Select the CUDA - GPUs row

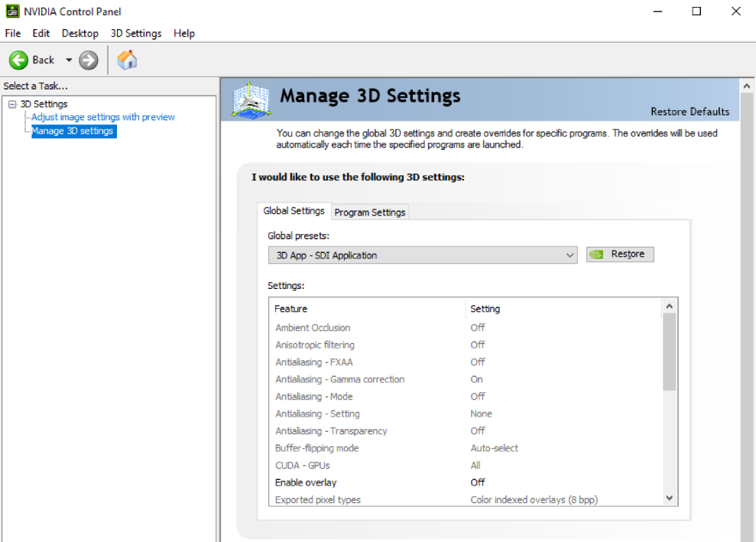click(466, 466)
